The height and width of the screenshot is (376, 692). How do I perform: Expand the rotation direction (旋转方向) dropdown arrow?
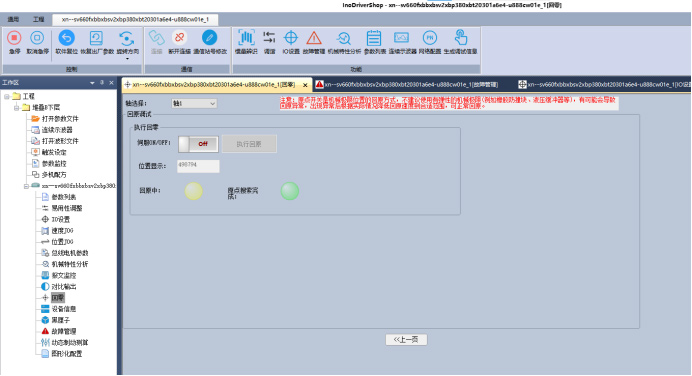(x=127, y=59)
